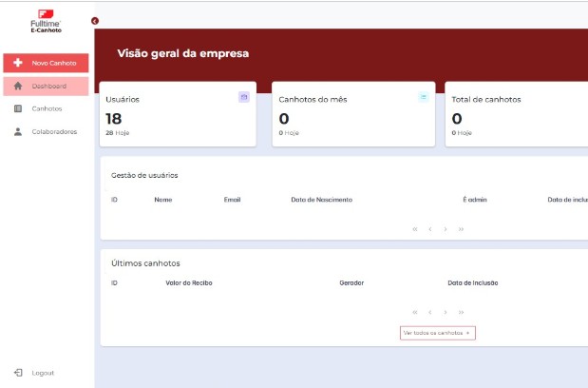Image resolution: width=588 pixels, height=388 pixels.
Task: Click the Visão geral da empresa title
Action: 183,53
